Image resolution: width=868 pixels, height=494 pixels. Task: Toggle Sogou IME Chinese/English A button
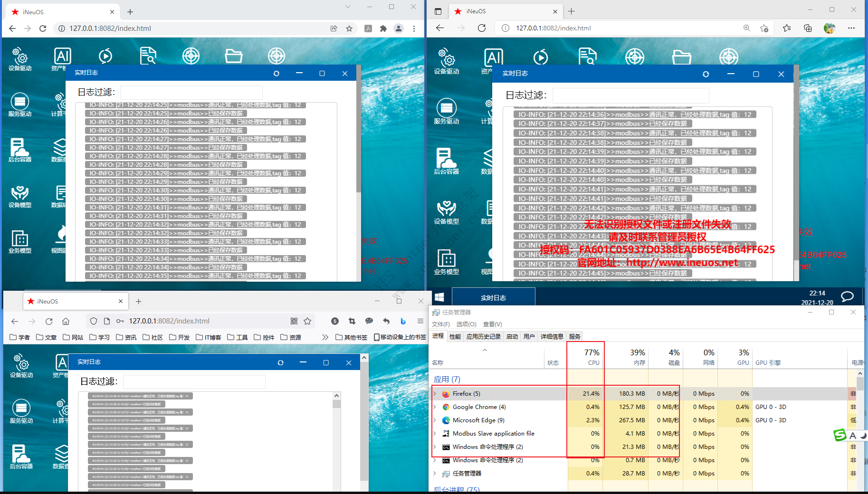[x=853, y=436]
